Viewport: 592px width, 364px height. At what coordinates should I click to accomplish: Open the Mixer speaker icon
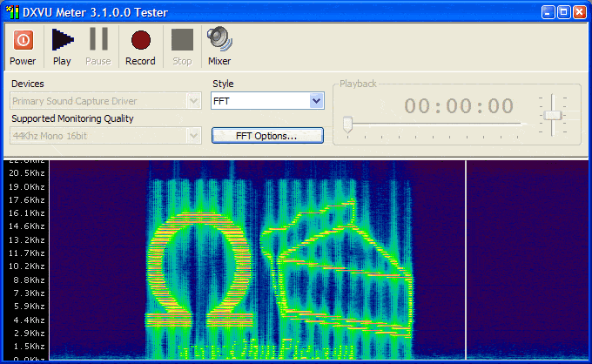(219, 40)
